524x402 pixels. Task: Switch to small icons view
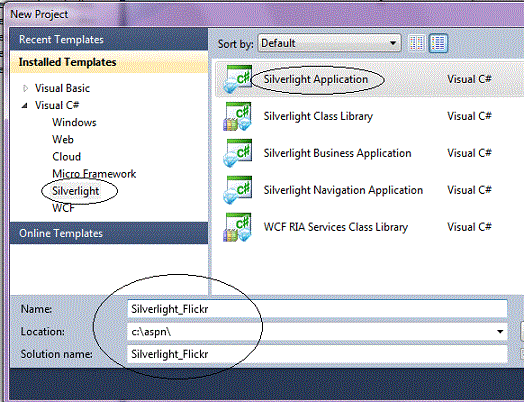coord(417,43)
